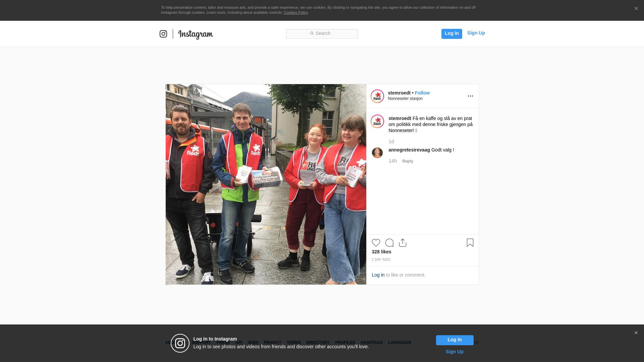Click the 1 DAY AGO timestamp
Viewport: 644px width, 362px height.
tap(381, 260)
